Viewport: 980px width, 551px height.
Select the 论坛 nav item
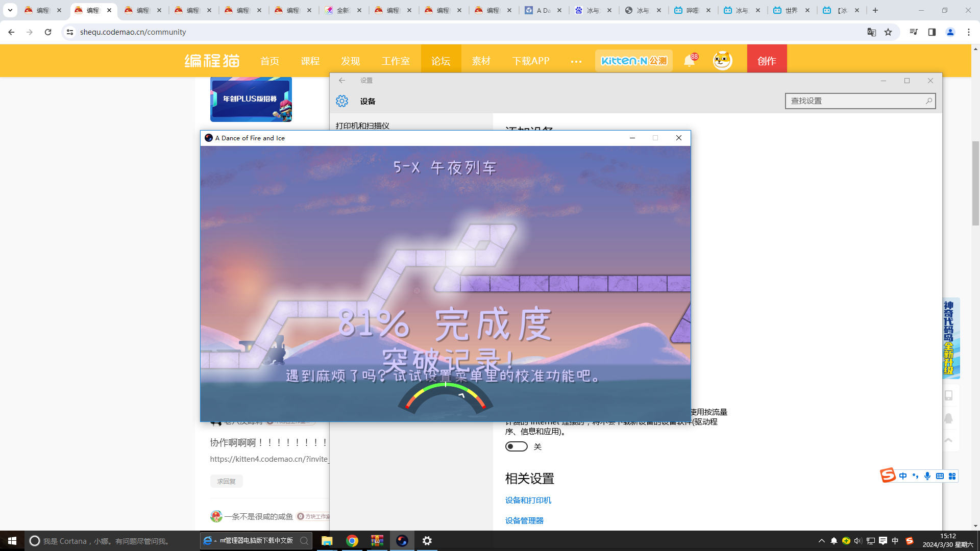(x=441, y=61)
